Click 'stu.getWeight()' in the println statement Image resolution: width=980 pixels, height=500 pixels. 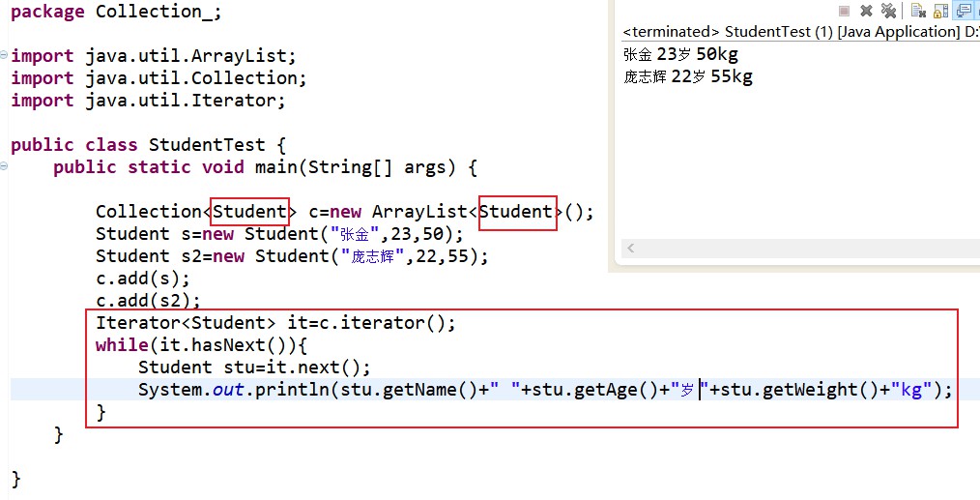pos(799,390)
